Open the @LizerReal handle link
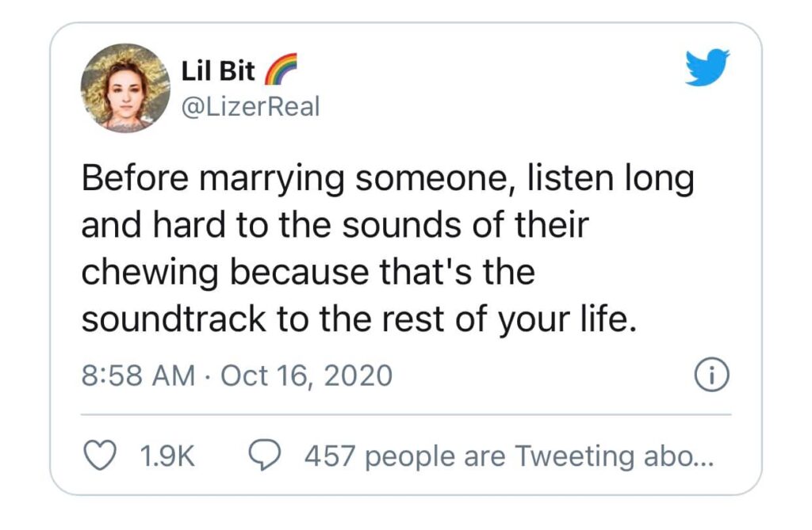Viewport: 812px width, 530px height. click(251, 106)
